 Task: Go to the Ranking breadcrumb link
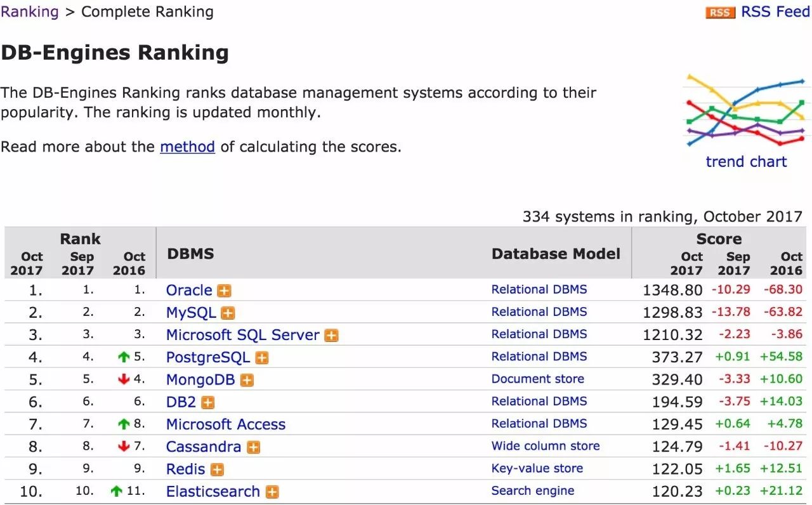click(30, 11)
